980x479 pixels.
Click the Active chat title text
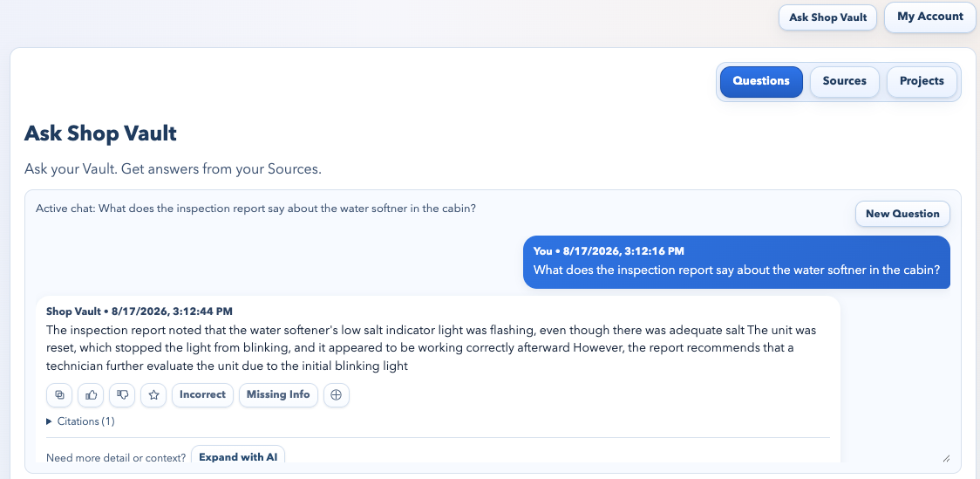(255, 209)
